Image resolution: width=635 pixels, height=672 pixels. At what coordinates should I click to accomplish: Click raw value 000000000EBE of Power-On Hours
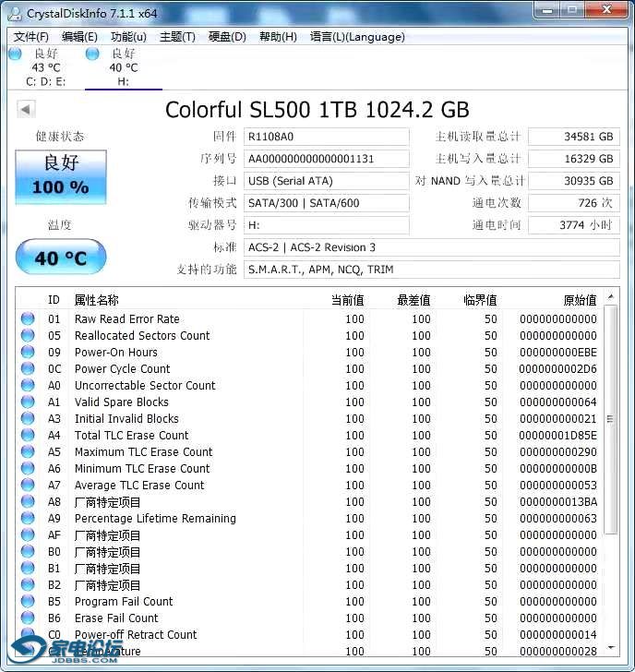(558, 353)
